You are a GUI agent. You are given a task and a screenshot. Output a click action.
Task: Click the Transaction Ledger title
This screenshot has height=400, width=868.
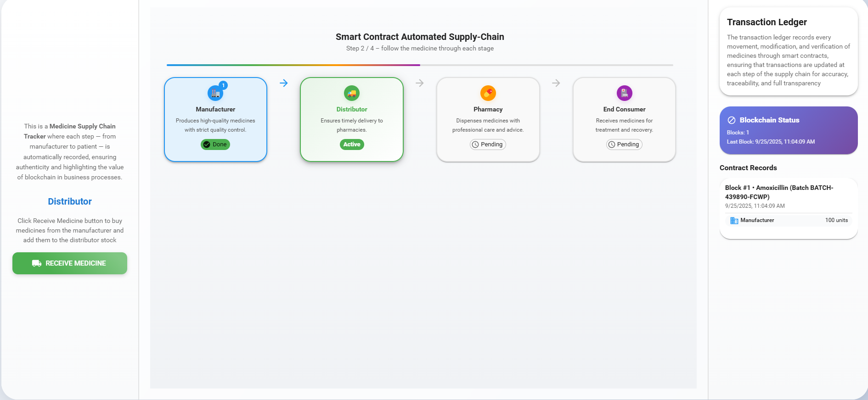click(767, 22)
